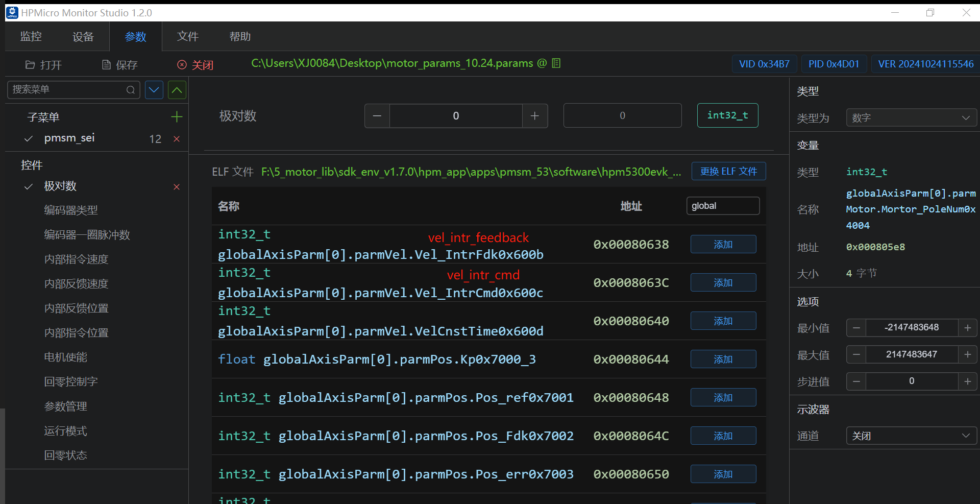Click the VID 0x34B7 badge
980x504 pixels.
coord(764,64)
